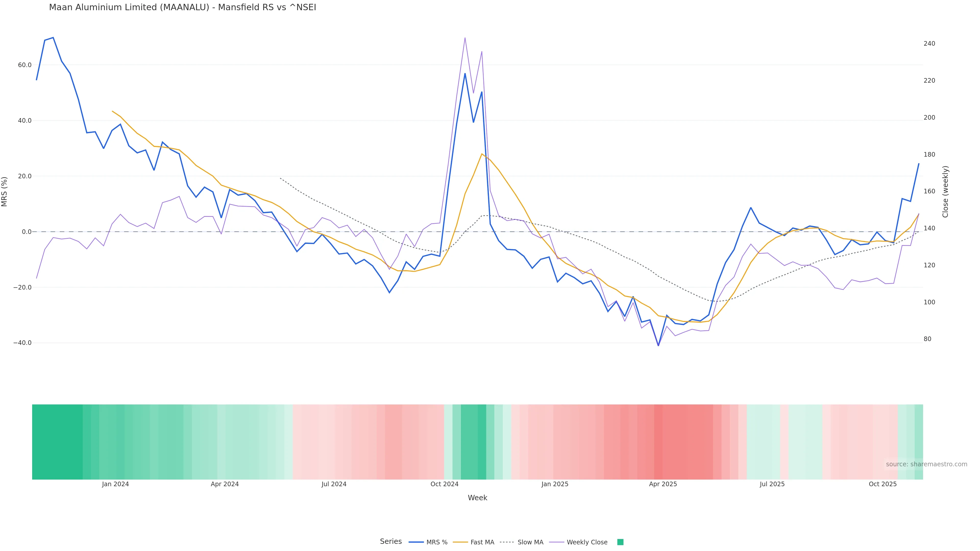Click the purple Weekly Close legend line icon

[557, 542]
